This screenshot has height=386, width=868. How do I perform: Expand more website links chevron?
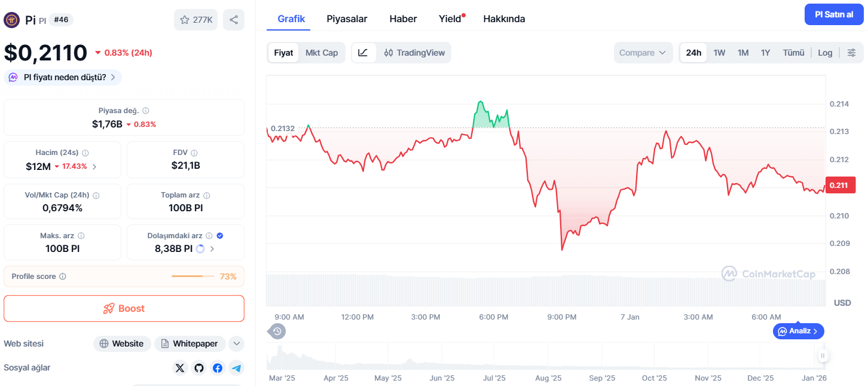coord(237,344)
